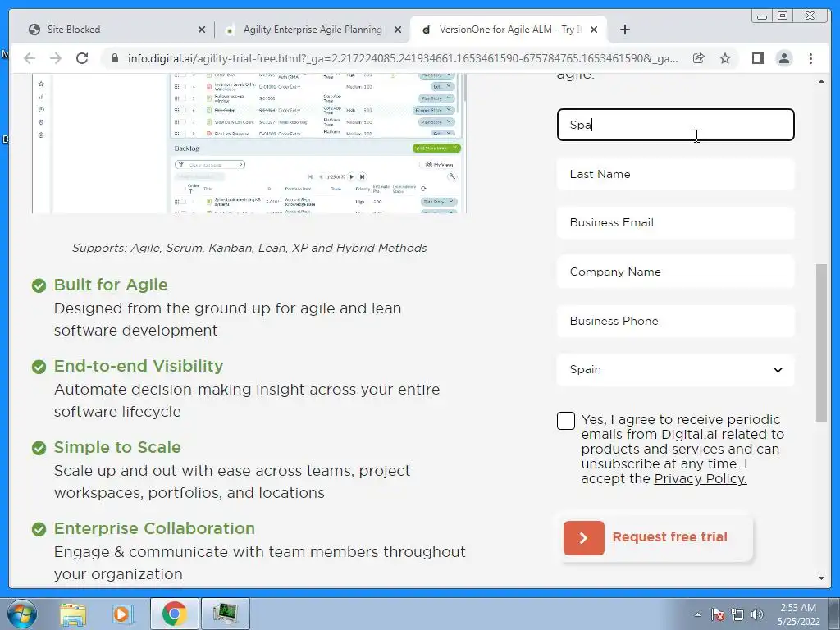Open the monitor application on the taskbar
Viewport: 840px width, 630px height.
pyautogui.click(x=225, y=614)
